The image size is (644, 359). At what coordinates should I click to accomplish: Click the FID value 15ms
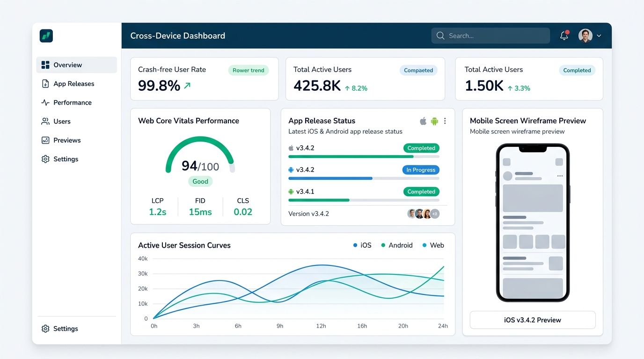(200, 212)
